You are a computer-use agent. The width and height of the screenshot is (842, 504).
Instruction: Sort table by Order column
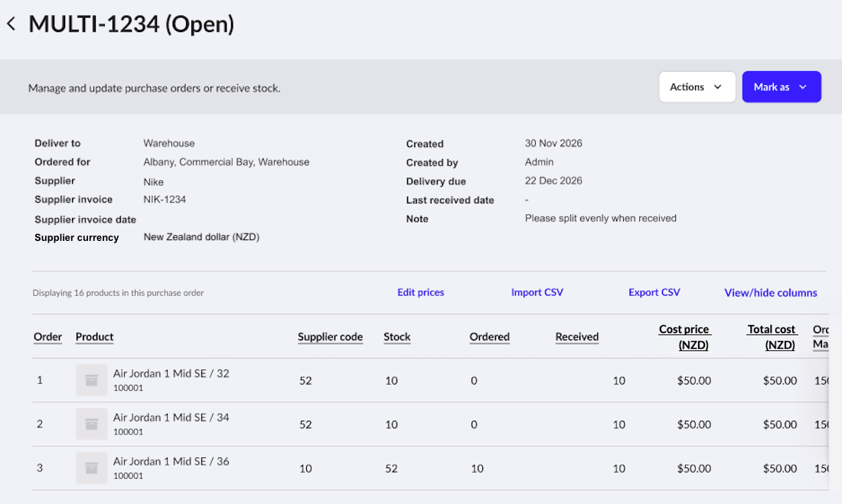pyautogui.click(x=47, y=337)
